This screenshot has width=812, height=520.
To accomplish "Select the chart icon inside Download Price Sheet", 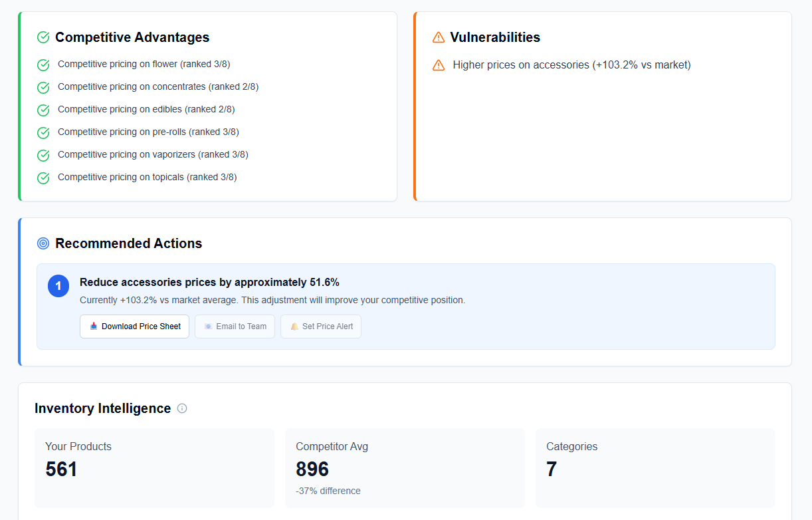I will 94,326.
